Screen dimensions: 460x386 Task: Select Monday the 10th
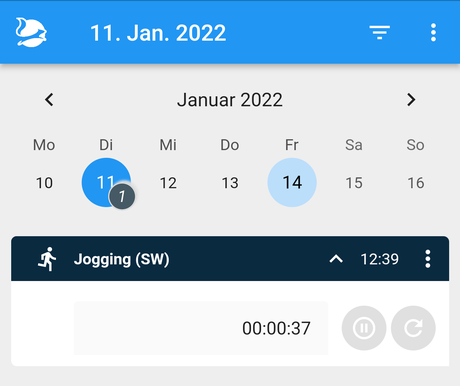(x=44, y=183)
